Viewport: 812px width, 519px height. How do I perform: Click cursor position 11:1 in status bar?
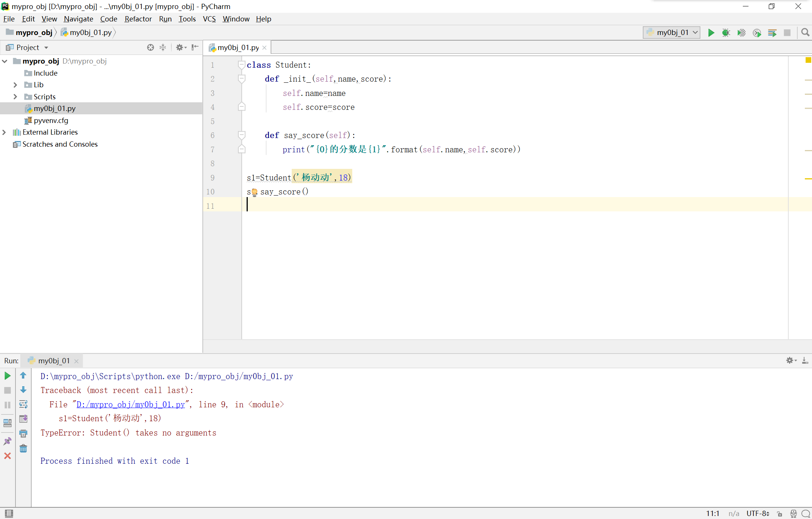coord(712,513)
